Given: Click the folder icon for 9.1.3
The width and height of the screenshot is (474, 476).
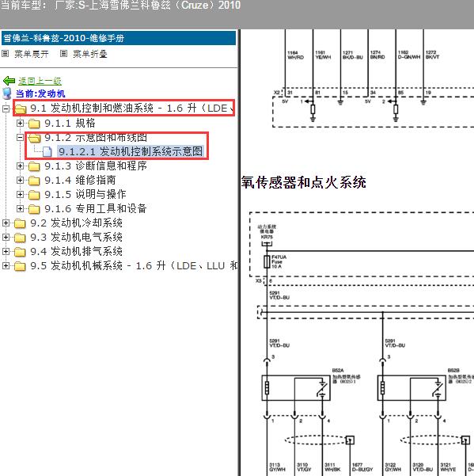Looking at the screenshot, I should [34, 166].
